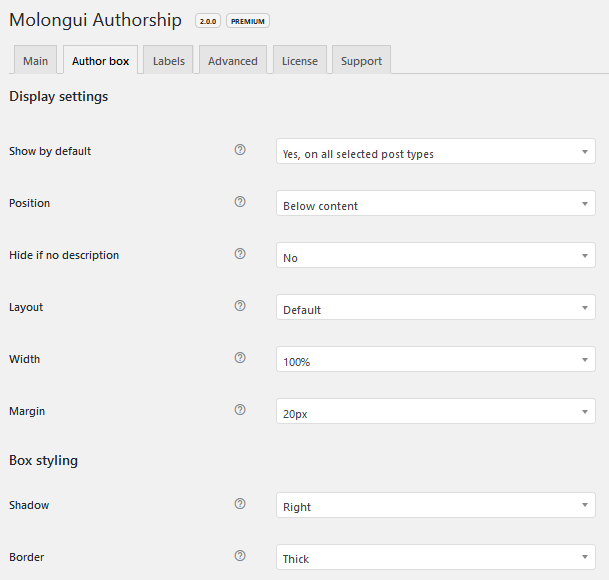Viewport: 609px width, 580px height.
Task: Click the Margin help question icon
Action: click(240, 410)
